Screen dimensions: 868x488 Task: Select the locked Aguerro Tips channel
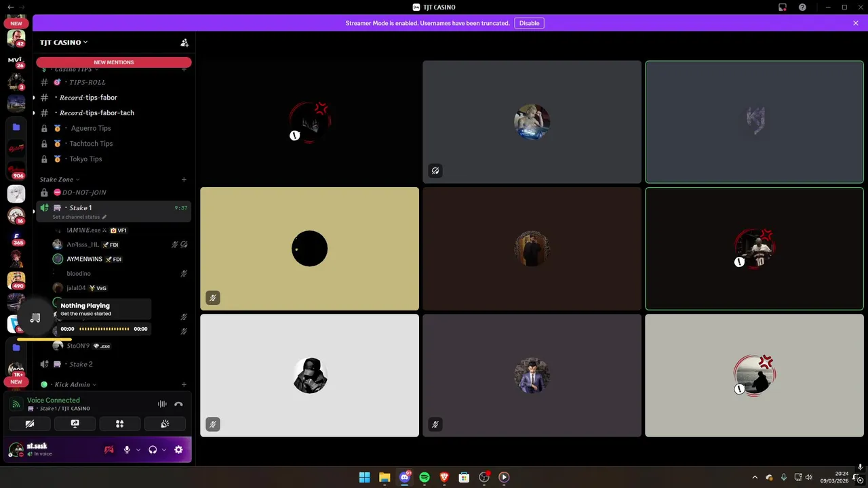(113, 128)
